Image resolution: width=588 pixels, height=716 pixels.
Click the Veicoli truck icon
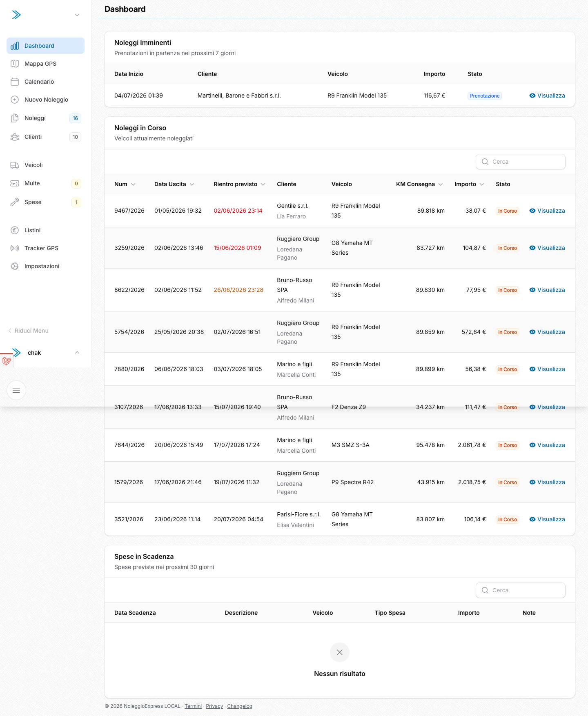tap(15, 165)
